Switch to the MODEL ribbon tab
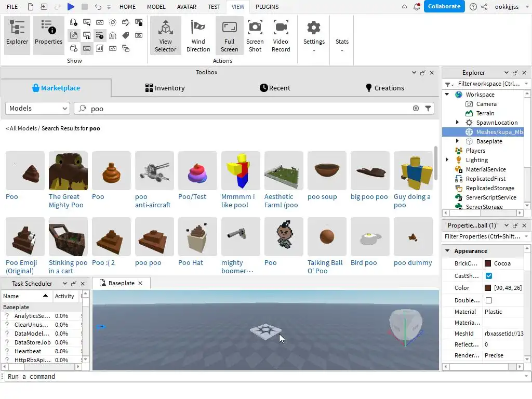 click(x=156, y=7)
